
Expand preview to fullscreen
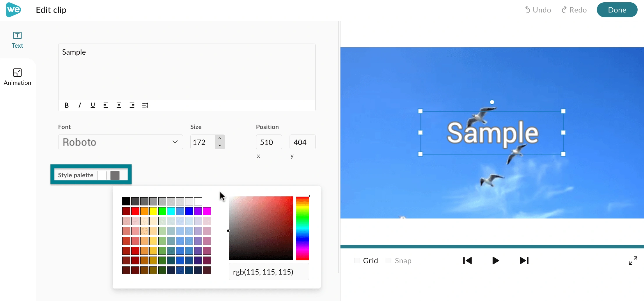[633, 261]
